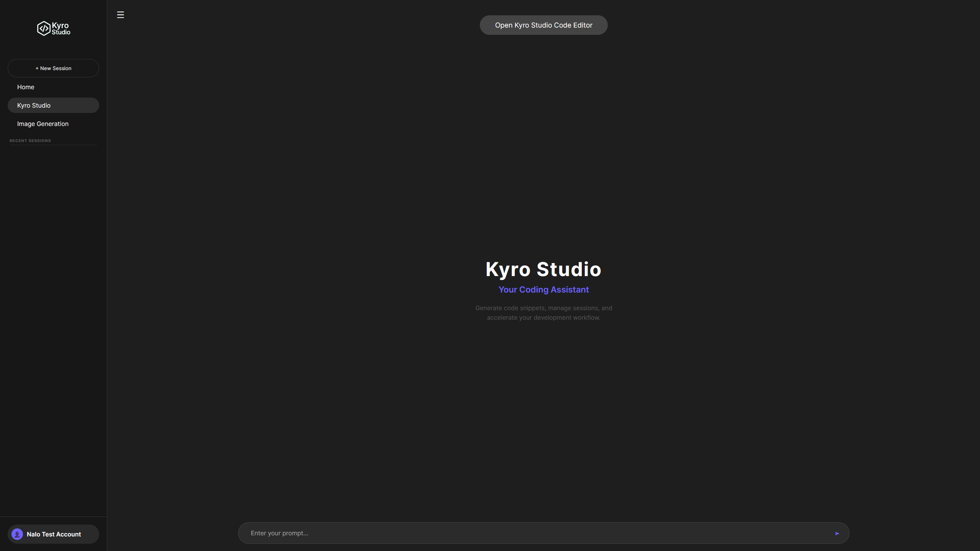The image size is (980, 551).
Task: Click the send arrow in the prompt bar
Action: 837,533
